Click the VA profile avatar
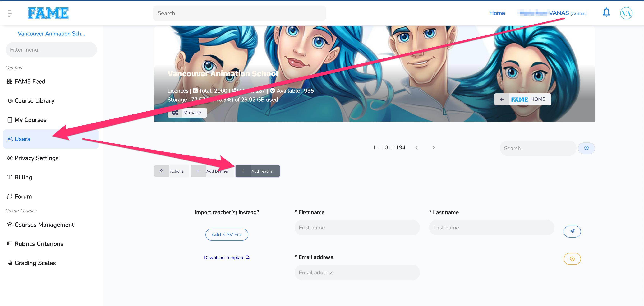 pyautogui.click(x=626, y=13)
